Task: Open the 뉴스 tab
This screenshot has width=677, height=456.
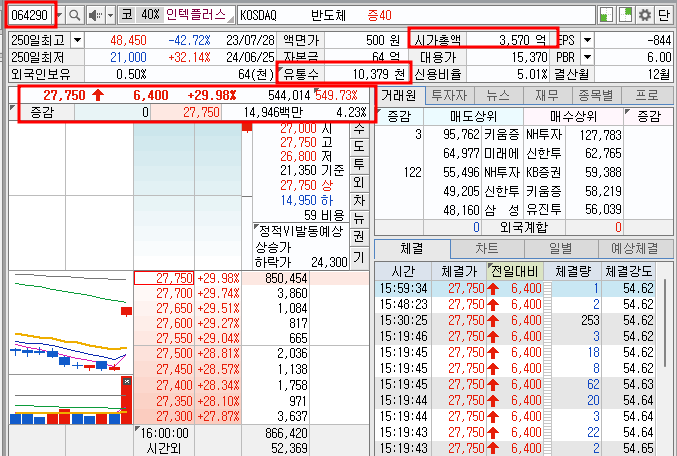Action: (499, 95)
